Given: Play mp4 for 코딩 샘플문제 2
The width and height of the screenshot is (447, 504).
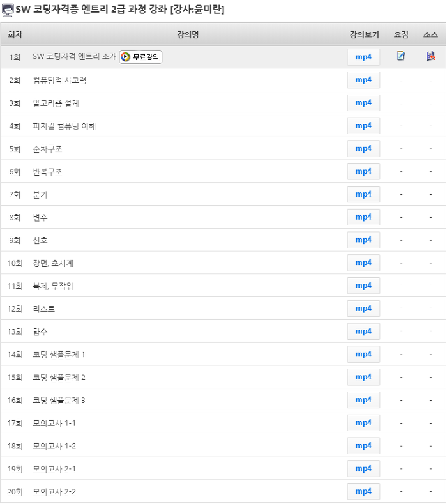Looking at the screenshot, I should click(363, 377).
